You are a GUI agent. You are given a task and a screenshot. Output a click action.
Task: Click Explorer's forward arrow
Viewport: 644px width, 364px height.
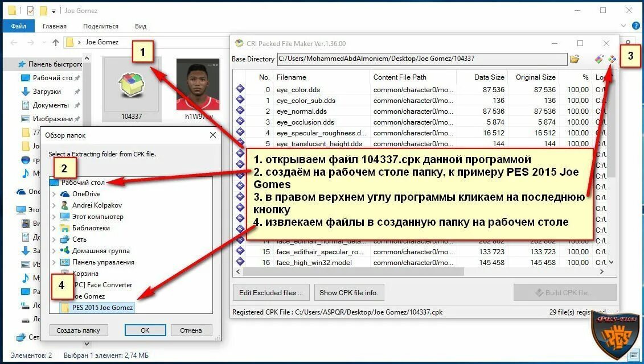tap(31, 42)
